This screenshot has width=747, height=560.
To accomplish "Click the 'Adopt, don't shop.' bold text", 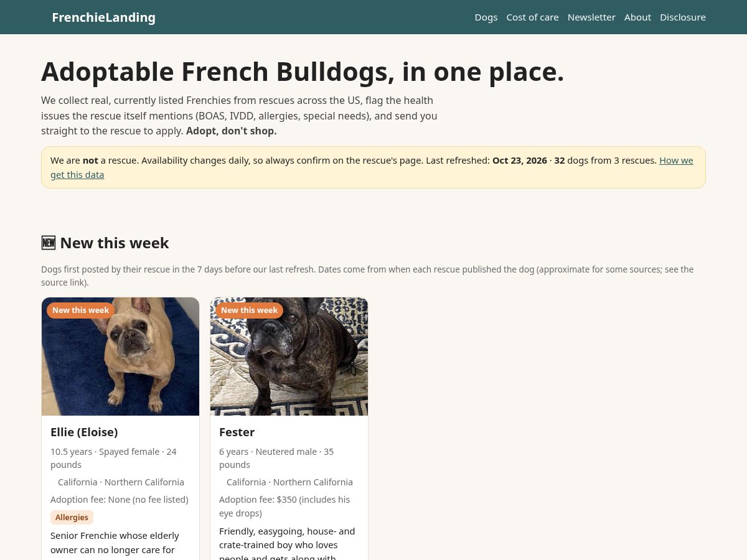I will click(x=232, y=131).
